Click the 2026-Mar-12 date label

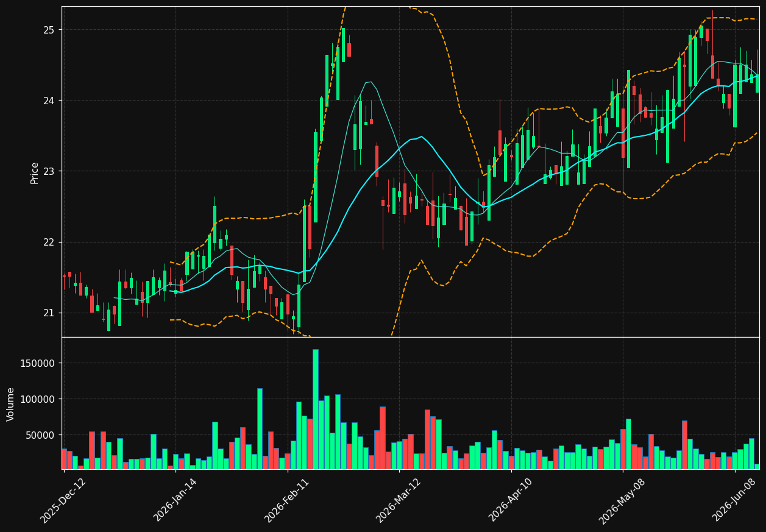(x=399, y=500)
